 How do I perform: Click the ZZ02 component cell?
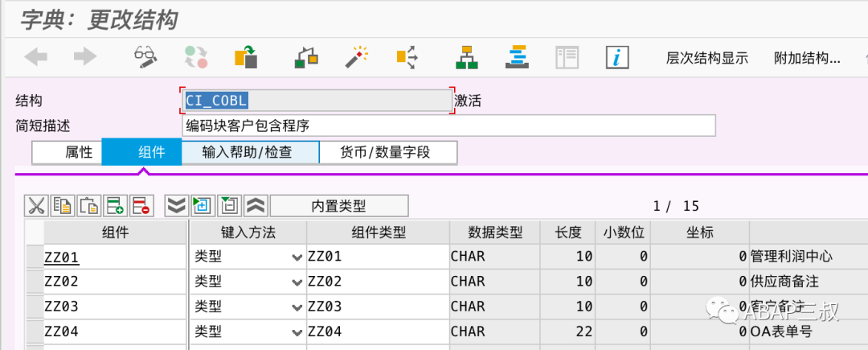click(115, 282)
